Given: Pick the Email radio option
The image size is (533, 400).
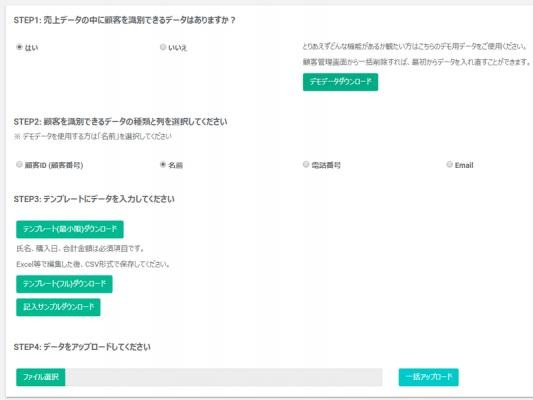Looking at the screenshot, I should pyautogui.click(x=449, y=164).
